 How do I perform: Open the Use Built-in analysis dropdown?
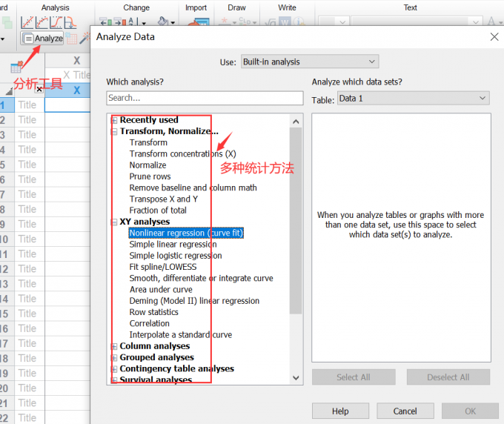309,62
